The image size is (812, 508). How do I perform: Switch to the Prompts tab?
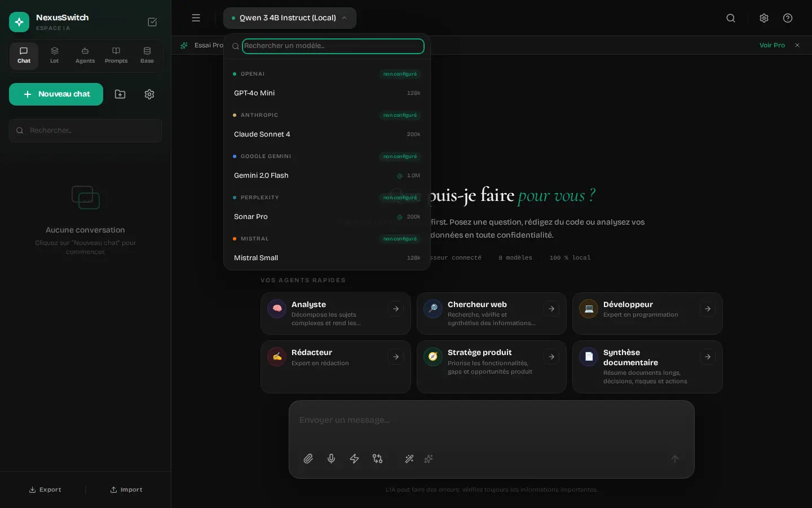(x=116, y=55)
